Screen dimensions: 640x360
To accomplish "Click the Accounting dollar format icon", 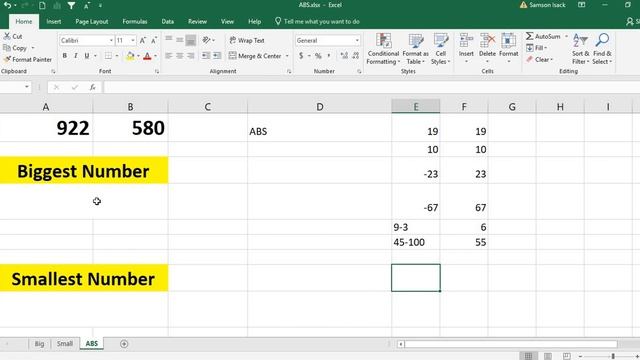I will (x=301, y=56).
